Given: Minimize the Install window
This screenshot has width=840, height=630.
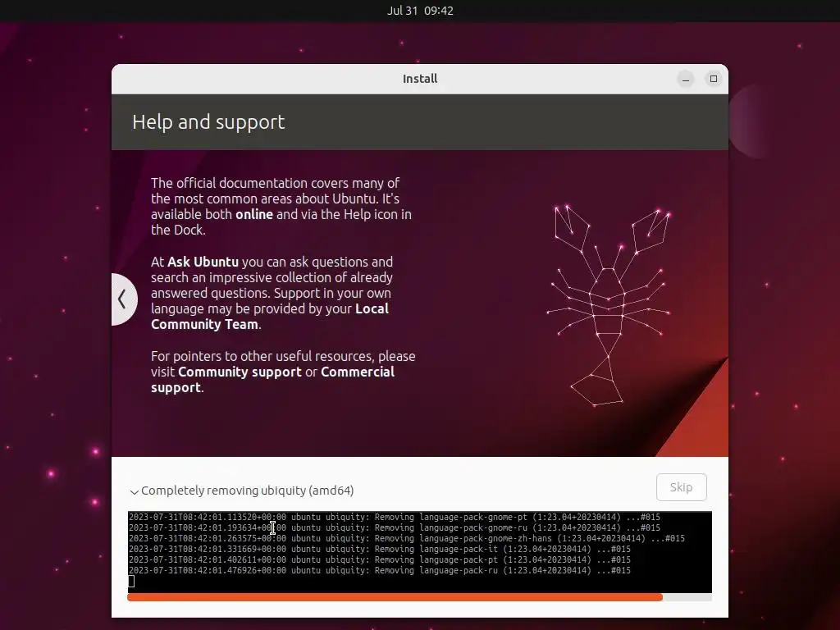Looking at the screenshot, I should tap(686, 80).
